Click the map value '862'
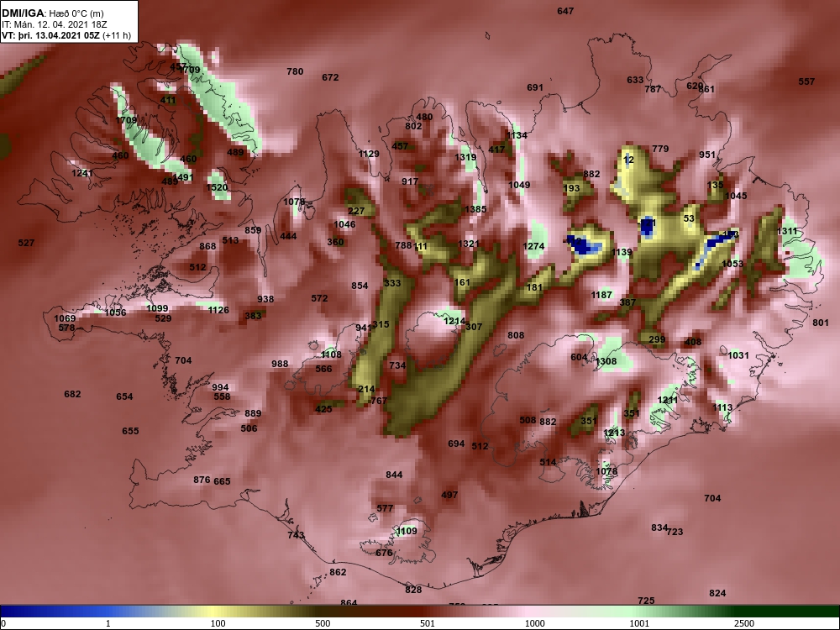 click(x=338, y=572)
